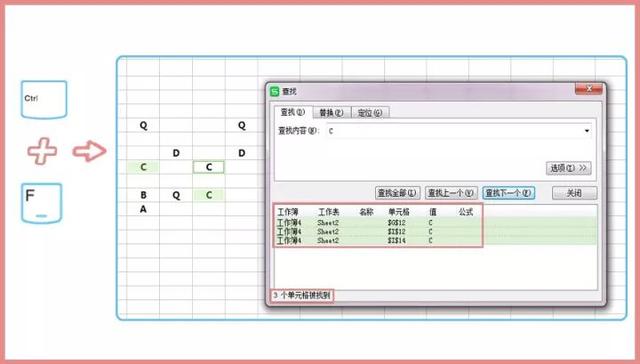
Task: Click 查找下一个 (Find Next) button
Action: coord(509,193)
